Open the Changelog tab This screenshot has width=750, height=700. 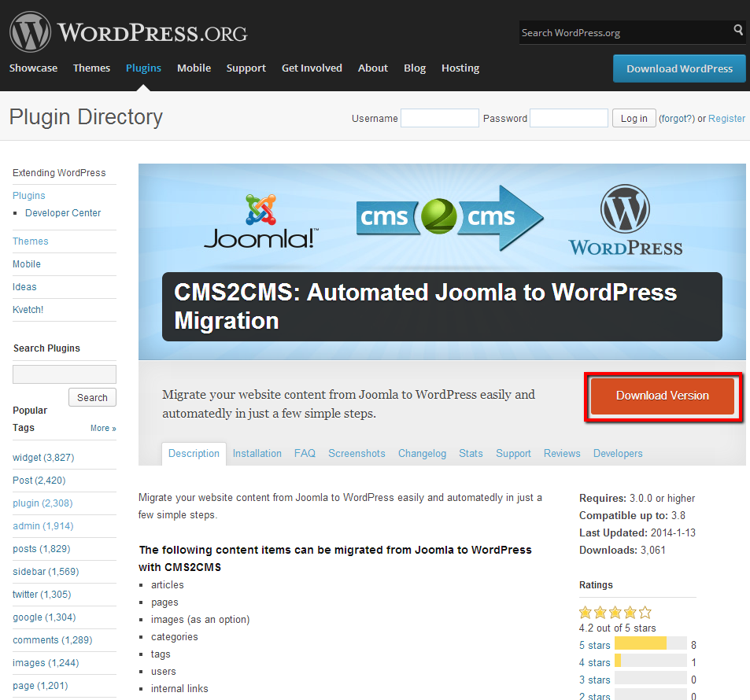coord(422,453)
